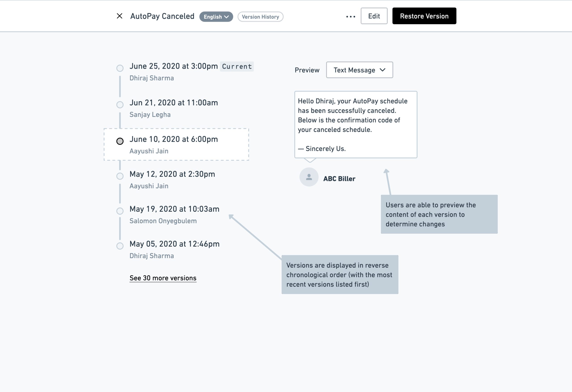572x392 pixels.
Task: Click the text message preview bubble
Action: [356, 125]
